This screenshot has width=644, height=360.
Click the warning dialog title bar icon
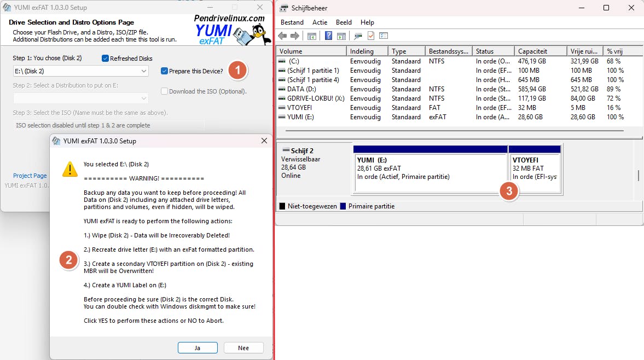(56, 141)
